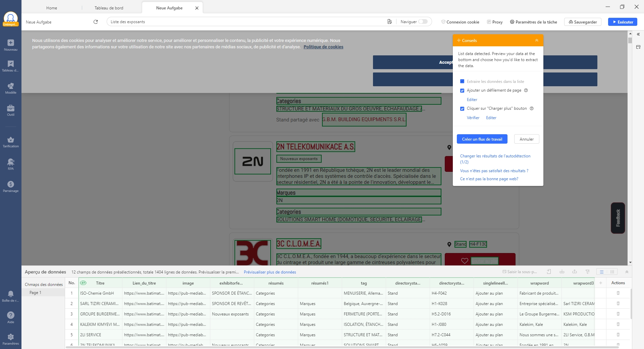Collapse the Conseils panel with double chevron
644x349 pixels.
[537, 40]
